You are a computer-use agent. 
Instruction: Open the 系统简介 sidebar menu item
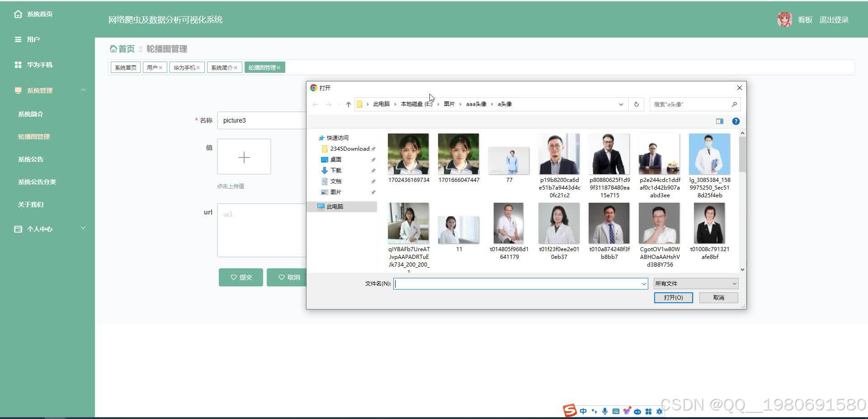point(31,114)
